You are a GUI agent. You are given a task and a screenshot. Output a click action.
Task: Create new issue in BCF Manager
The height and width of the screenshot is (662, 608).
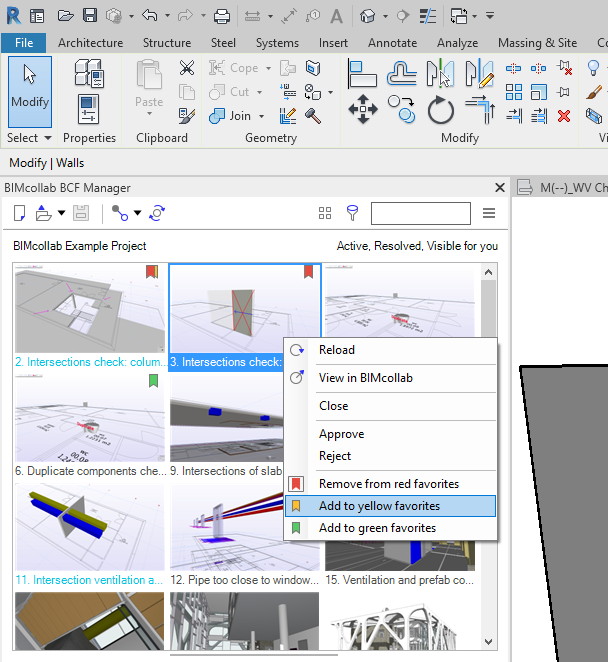pyautogui.click(x=19, y=213)
